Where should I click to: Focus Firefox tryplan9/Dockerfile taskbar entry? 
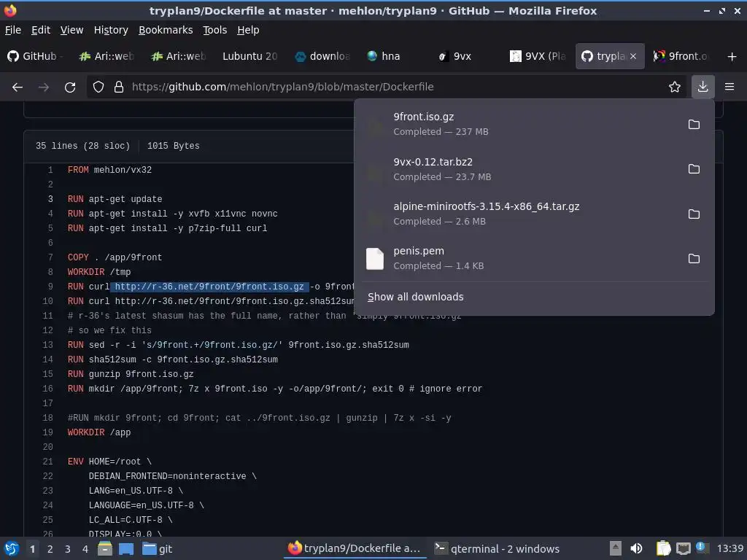pos(355,548)
